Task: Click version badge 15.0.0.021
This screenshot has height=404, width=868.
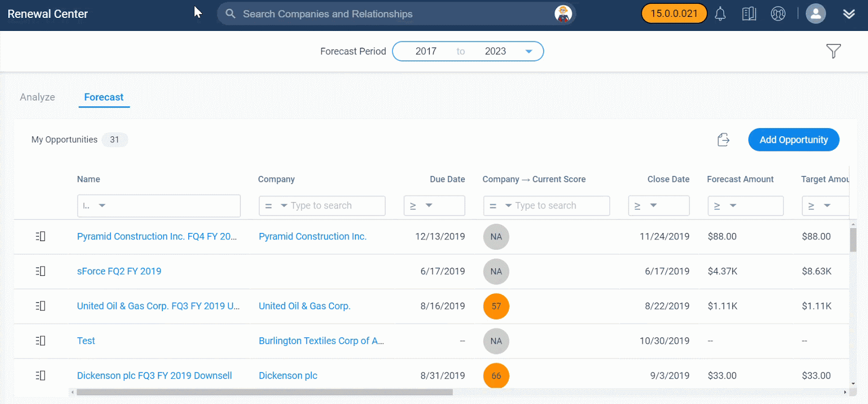Action: (674, 14)
